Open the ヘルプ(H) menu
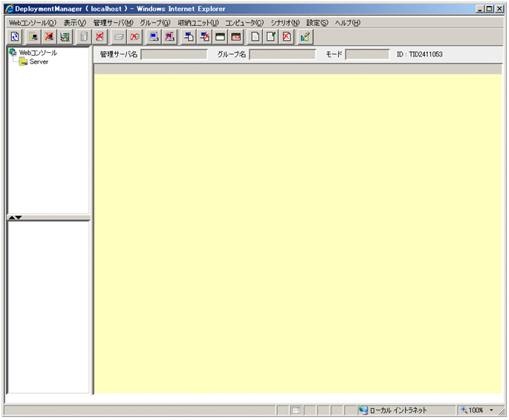 [347, 23]
